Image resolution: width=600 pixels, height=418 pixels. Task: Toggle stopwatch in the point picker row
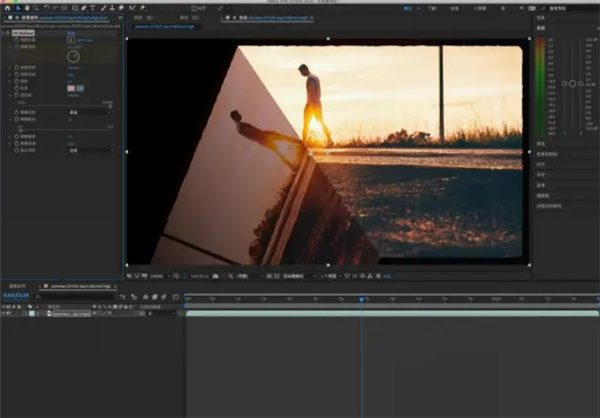pos(16,40)
